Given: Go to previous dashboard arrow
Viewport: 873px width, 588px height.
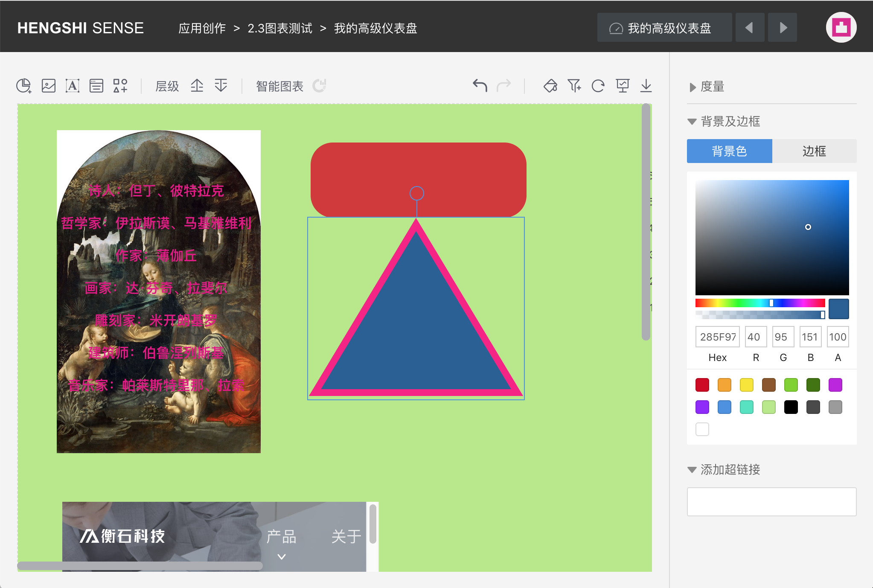Looking at the screenshot, I should tap(750, 28).
